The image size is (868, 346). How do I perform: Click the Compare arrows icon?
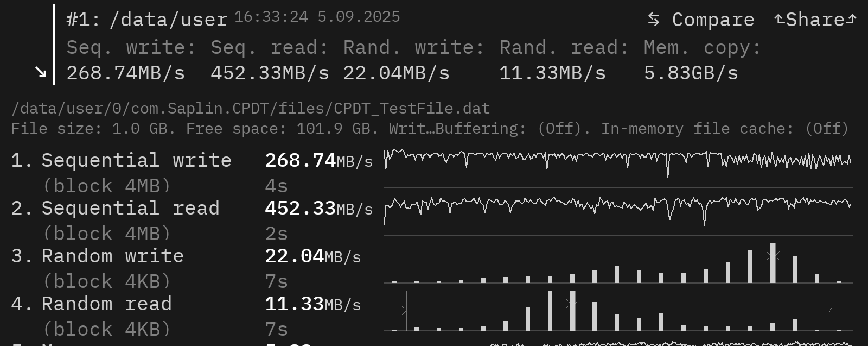pos(654,20)
